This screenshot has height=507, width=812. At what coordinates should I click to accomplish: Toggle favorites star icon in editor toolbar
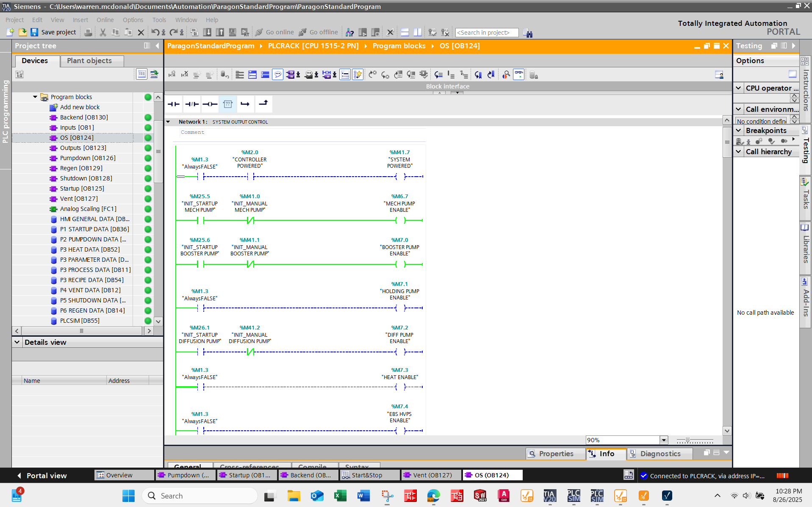358,75
